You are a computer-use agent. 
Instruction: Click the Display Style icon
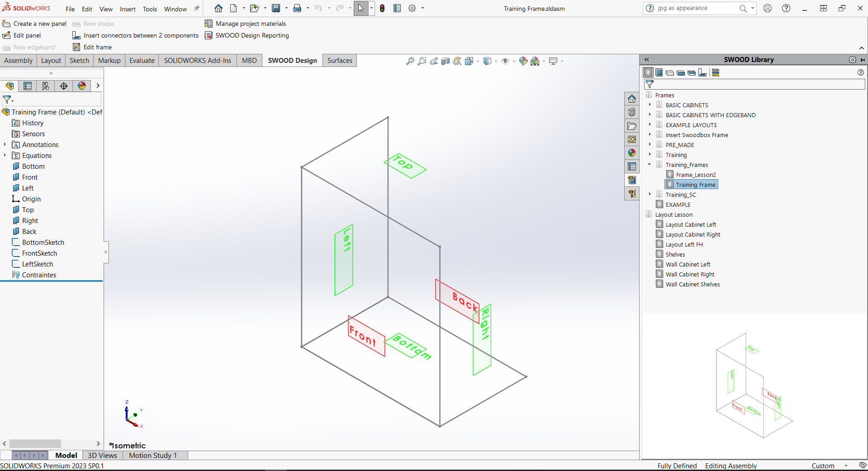tap(487, 61)
